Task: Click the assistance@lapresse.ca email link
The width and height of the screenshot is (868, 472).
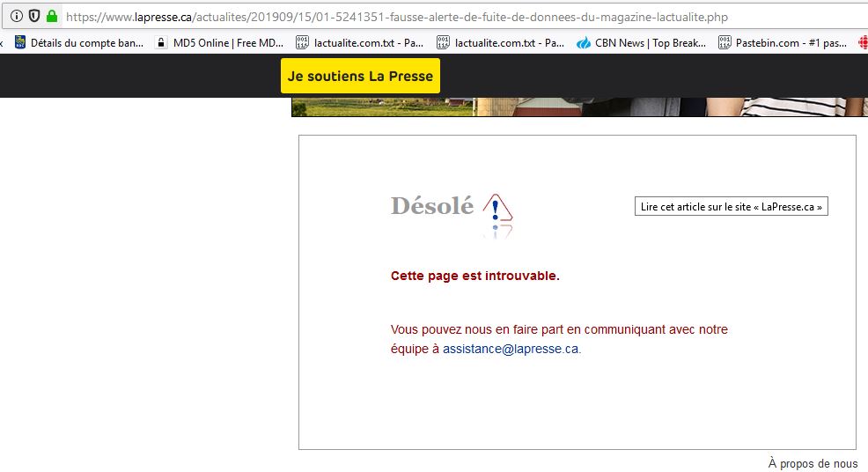Action: click(x=511, y=349)
